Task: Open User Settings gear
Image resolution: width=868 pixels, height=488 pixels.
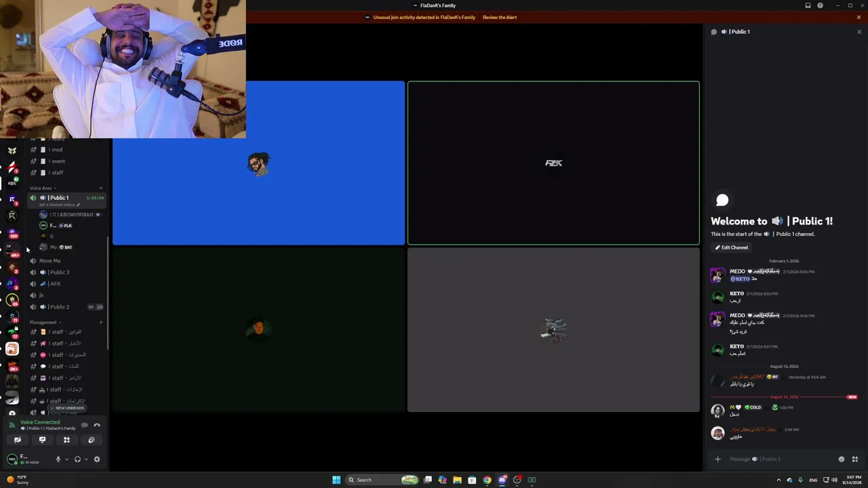Action: point(97,459)
